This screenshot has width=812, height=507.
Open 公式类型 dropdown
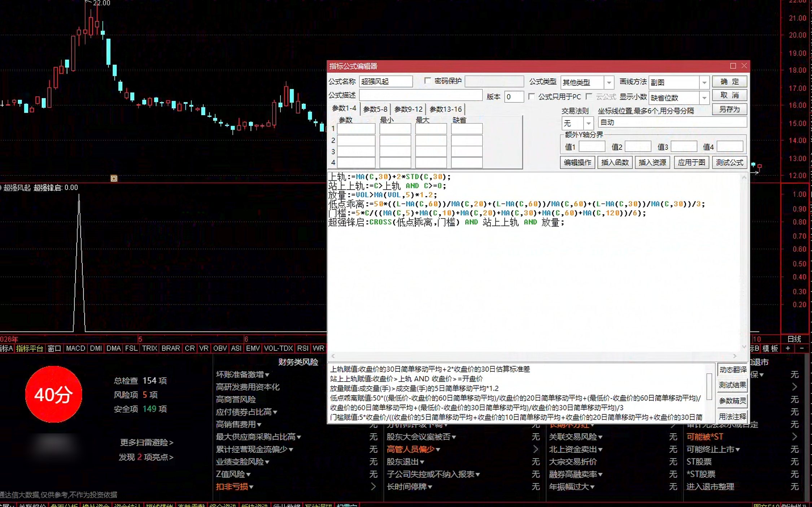tap(609, 83)
